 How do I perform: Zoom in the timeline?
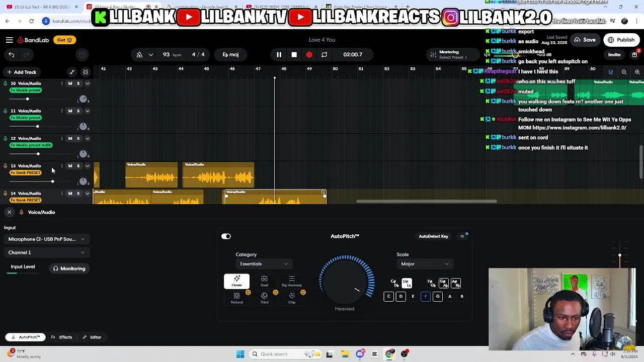tap(637, 72)
